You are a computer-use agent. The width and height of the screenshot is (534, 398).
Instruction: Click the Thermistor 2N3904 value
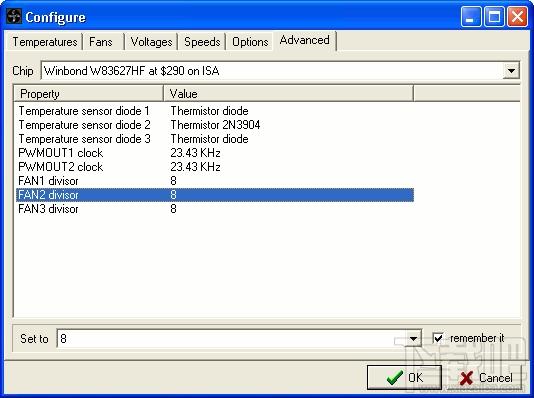coord(216,125)
